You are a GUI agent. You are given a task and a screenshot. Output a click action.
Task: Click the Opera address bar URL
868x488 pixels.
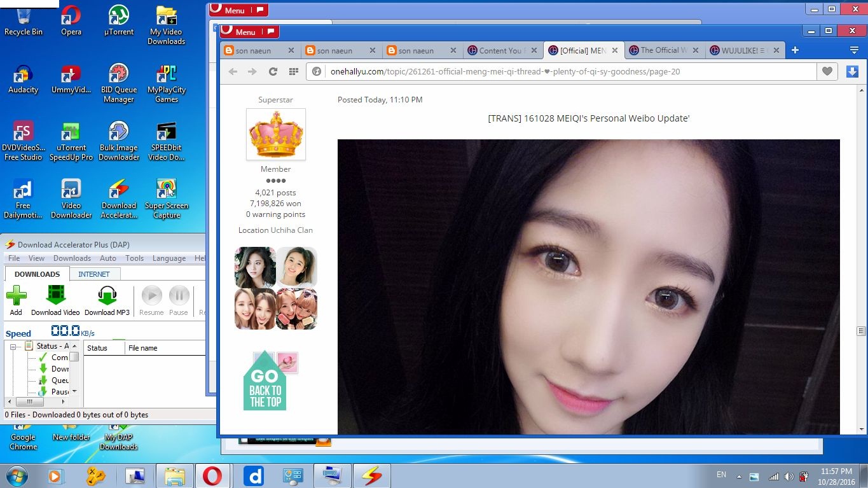click(x=506, y=72)
